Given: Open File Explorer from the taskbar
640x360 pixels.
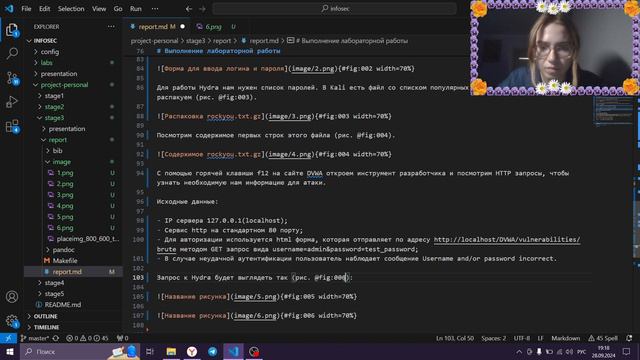Looking at the screenshot, I should [x=171, y=351].
